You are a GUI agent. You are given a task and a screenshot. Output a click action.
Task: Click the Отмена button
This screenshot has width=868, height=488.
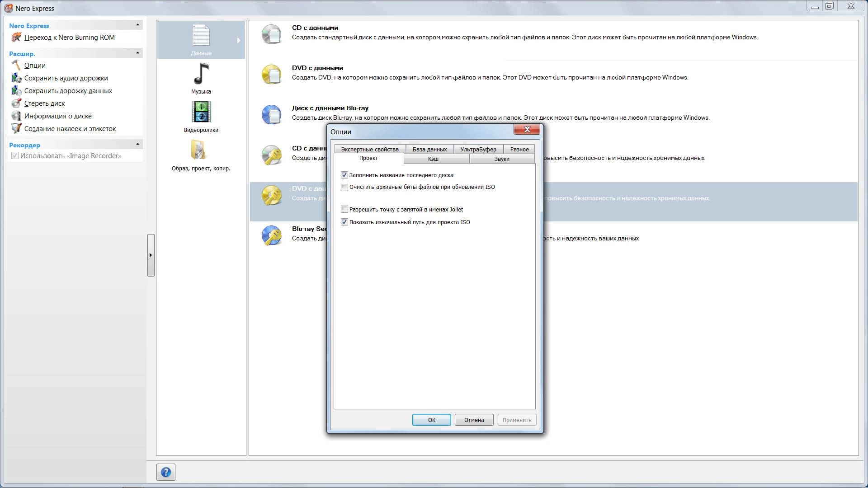474,420
